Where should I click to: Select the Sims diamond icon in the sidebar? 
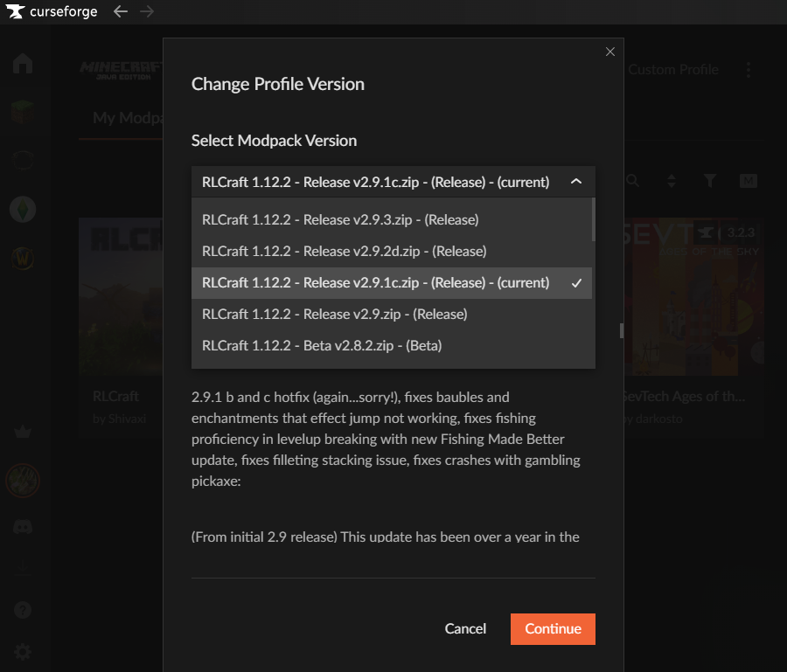[x=23, y=209]
